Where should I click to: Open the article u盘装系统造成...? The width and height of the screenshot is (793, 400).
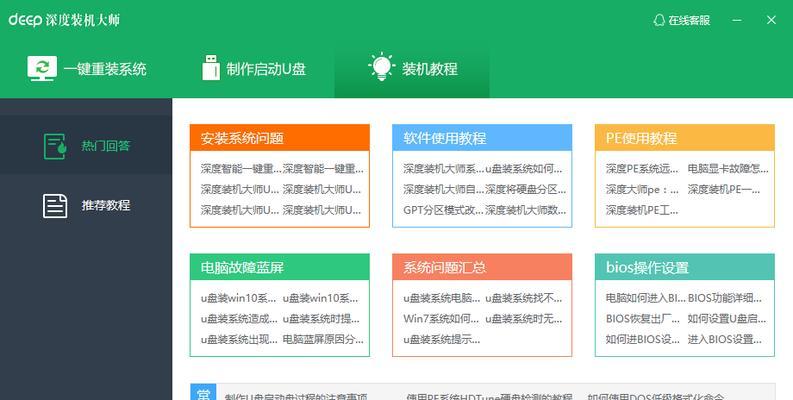click(239, 319)
